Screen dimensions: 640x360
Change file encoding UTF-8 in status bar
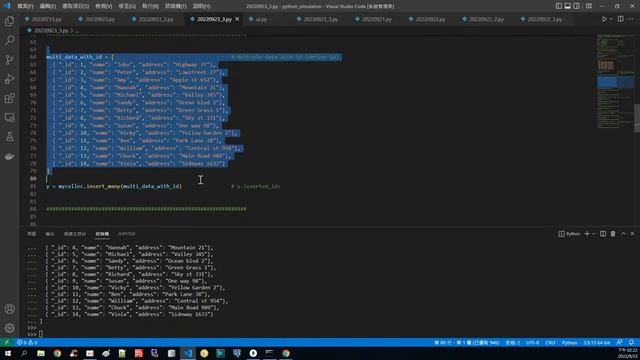[532, 342]
